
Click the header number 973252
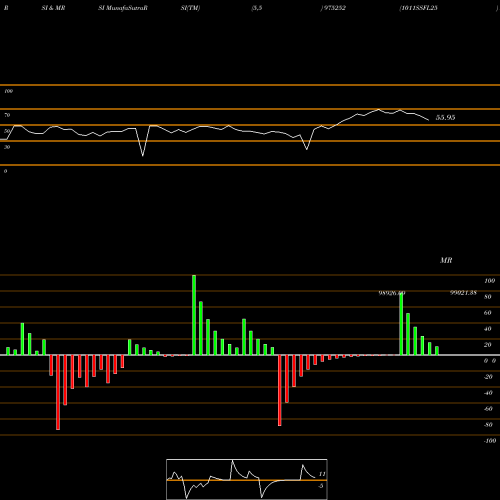coord(334,8)
